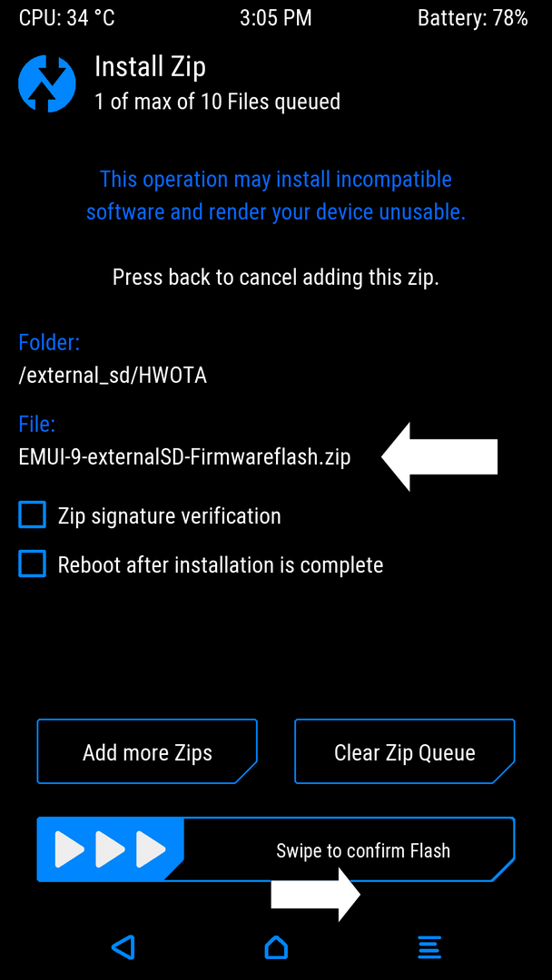Open the log menu icon at bottom right

(429, 947)
